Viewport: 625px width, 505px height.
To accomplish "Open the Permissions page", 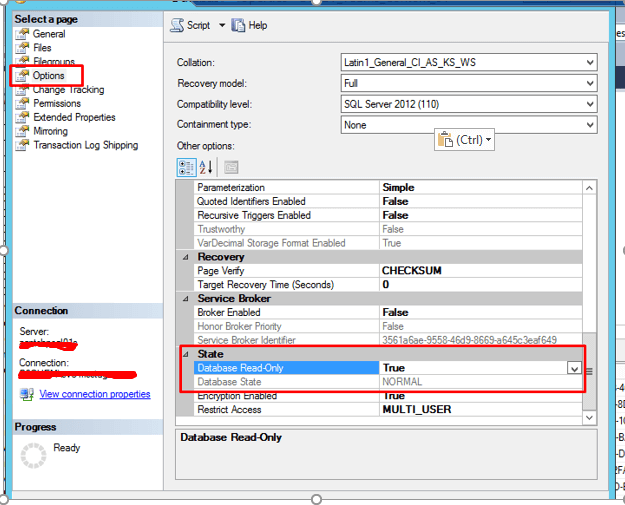I will point(57,104).
